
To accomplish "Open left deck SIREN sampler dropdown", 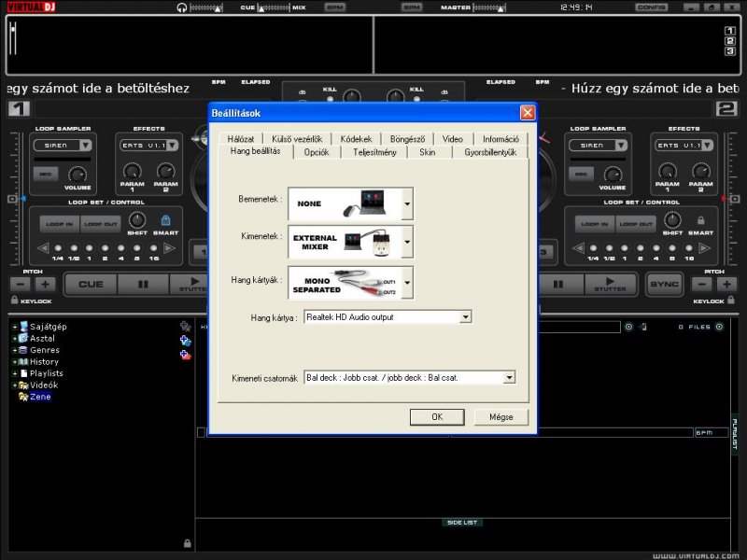I will 86,146.
